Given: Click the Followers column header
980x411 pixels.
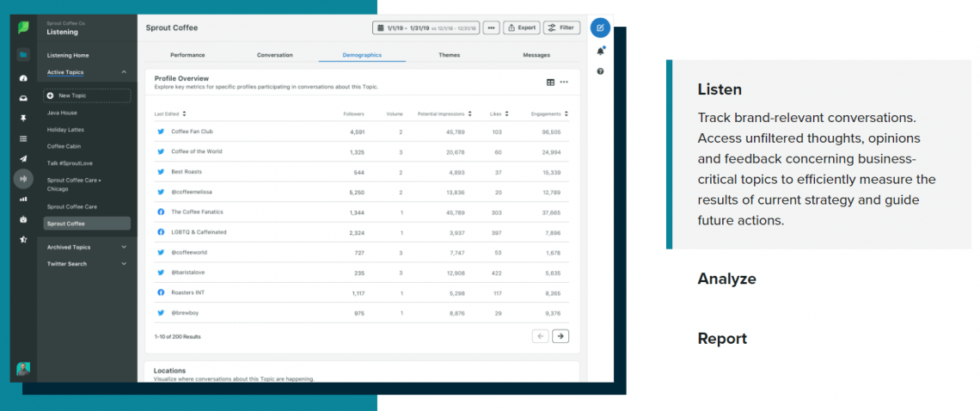Looking at the screenshot, I should pos(354,113).
